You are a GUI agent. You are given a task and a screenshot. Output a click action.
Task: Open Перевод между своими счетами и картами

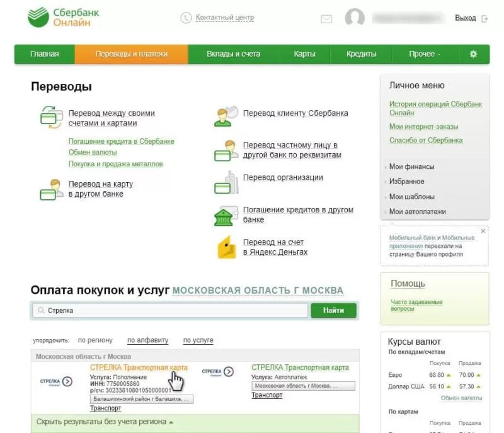pos(112,118)
